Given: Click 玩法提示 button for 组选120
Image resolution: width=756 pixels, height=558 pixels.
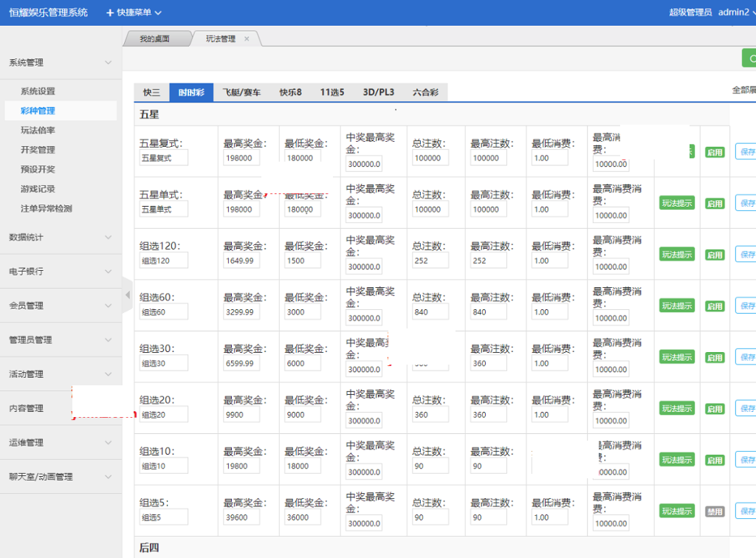Looking at the screenshot, I should click(676, 255).
